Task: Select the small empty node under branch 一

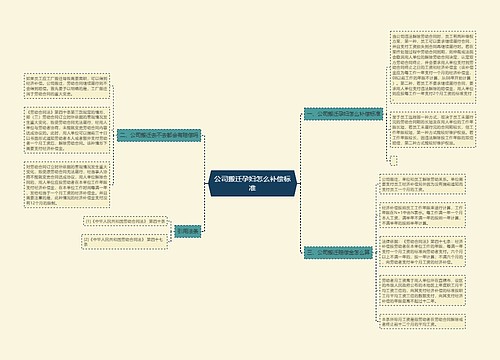Action: tap(394, 160)
